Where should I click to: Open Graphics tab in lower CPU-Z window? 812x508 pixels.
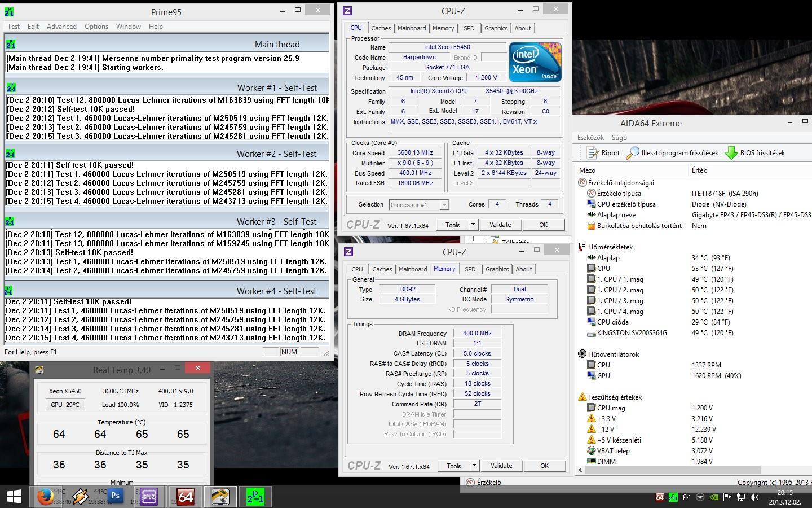497,269
